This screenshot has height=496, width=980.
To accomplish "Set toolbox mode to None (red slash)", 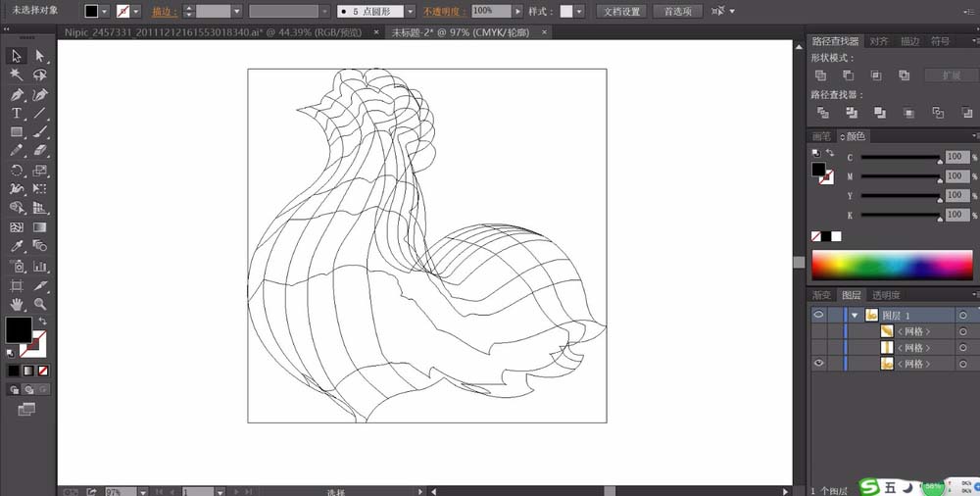I will [x=43, y=371].
